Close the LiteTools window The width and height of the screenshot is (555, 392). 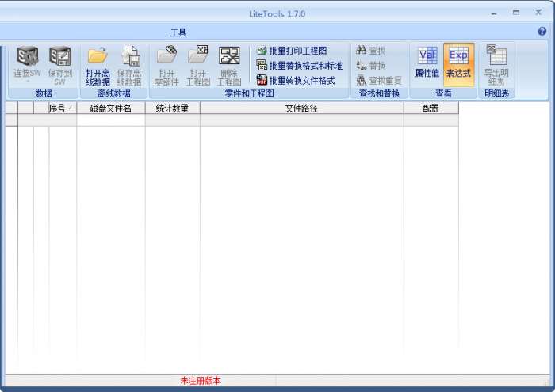click(x=538, y=13)
